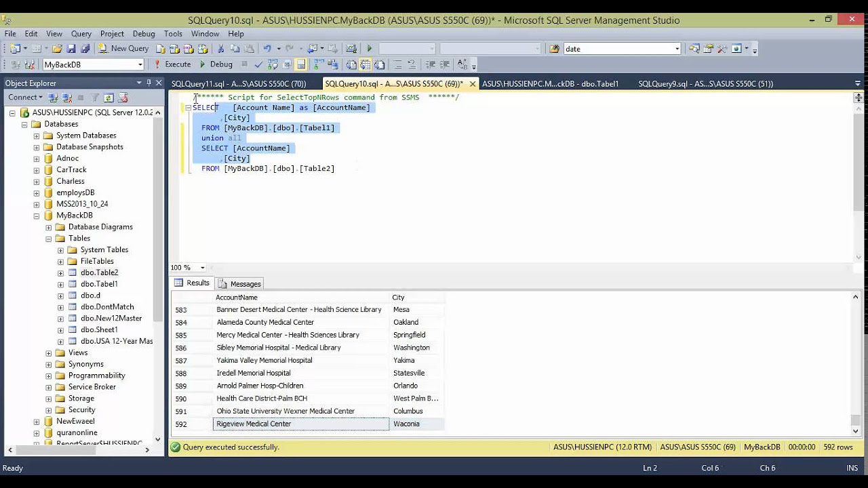
Task: Click the Save All icon
Action: [x=85, y=49]
